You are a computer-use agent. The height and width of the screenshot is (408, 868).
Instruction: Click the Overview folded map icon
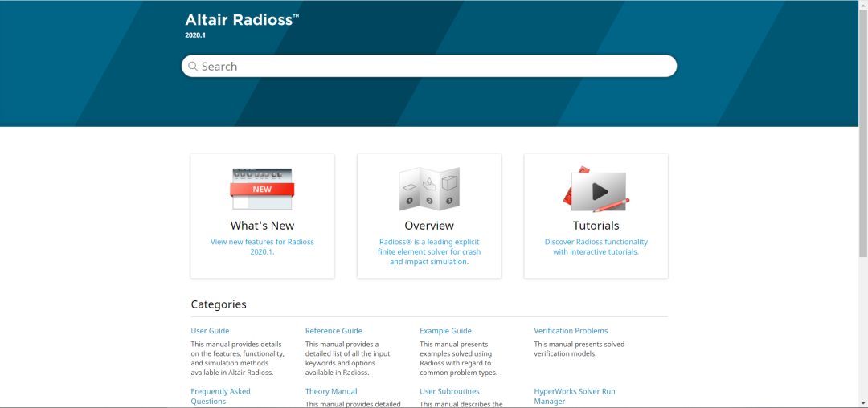(429, 189)
